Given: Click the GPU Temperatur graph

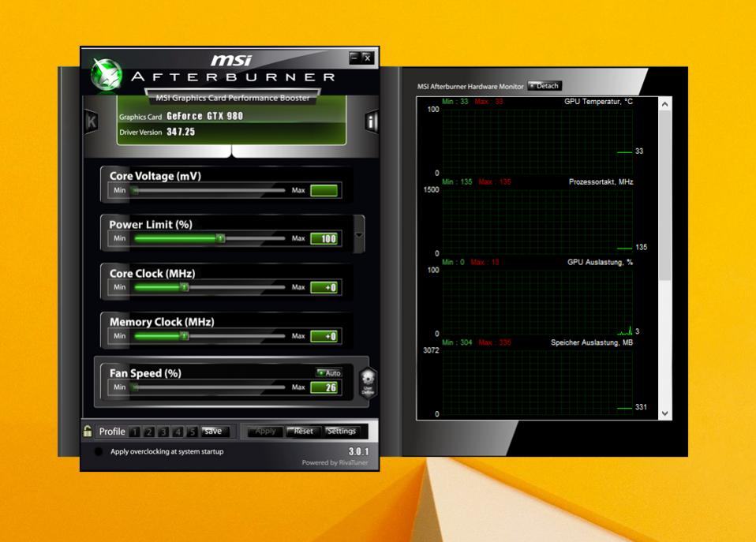Looking at the screenshot, I should (x=537, y=140).
